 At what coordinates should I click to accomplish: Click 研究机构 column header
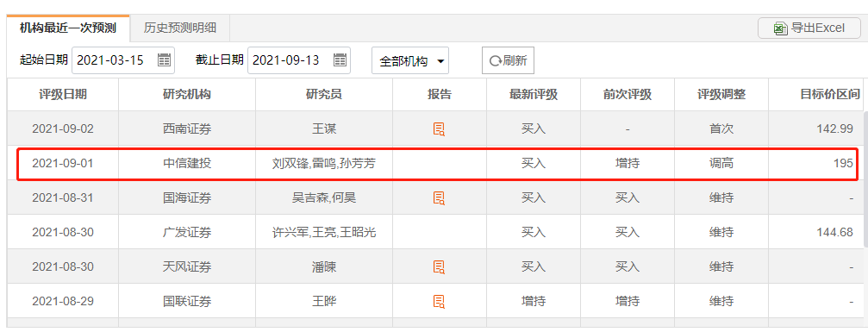[x=187, y=94]
